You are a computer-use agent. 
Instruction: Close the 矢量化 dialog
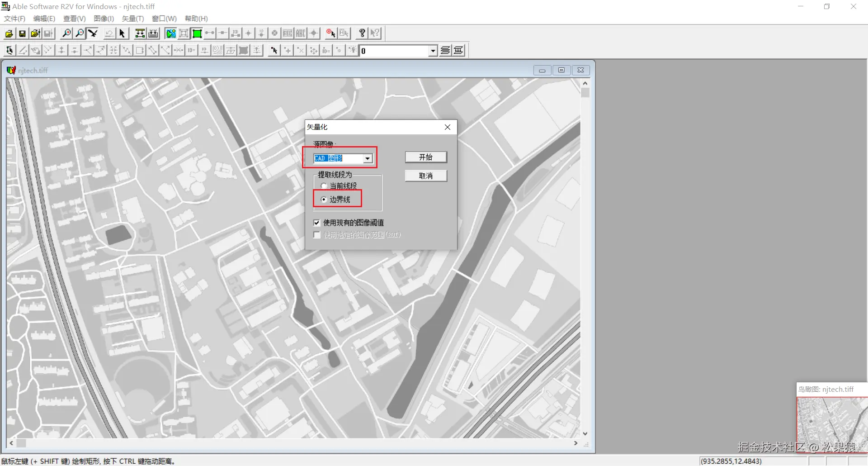point(448,127)
